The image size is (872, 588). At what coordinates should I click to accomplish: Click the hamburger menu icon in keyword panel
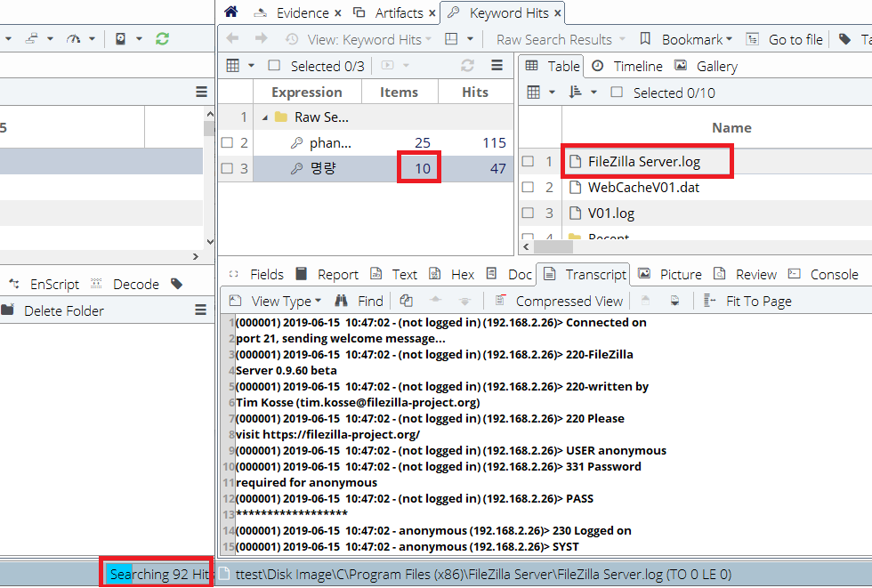497,66
